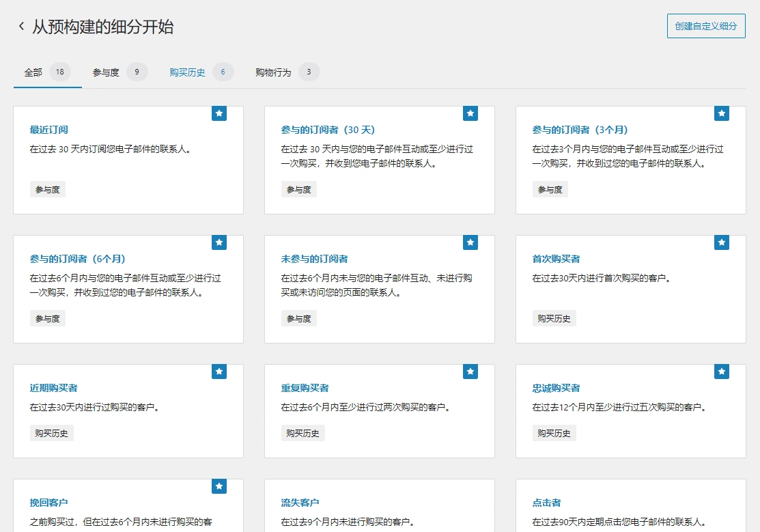切换「挽回客户」卡片的收藏星标
The width and height of the screenshot is (760, 532).
219,486
